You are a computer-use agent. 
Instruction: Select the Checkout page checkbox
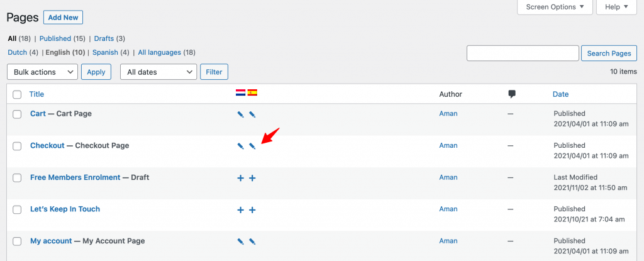(x=17, y=146)
